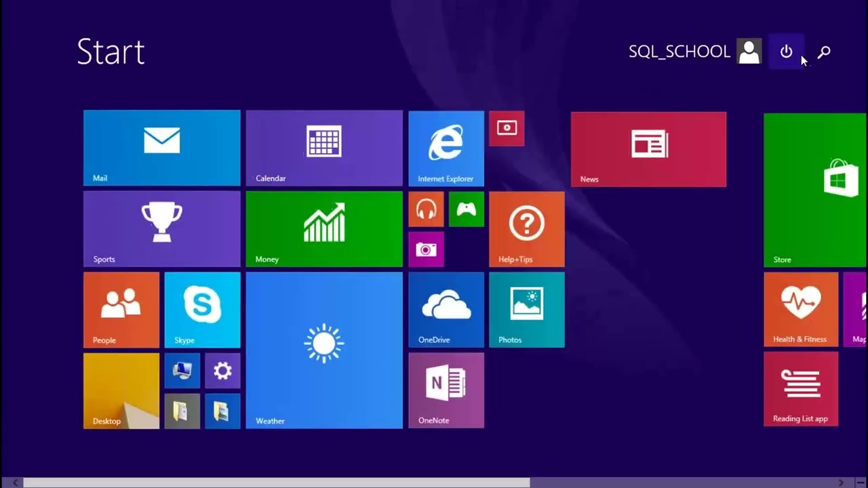Open the Weather tile
Image resolution: width=868 pixels, height=488 pixels.
324,350
